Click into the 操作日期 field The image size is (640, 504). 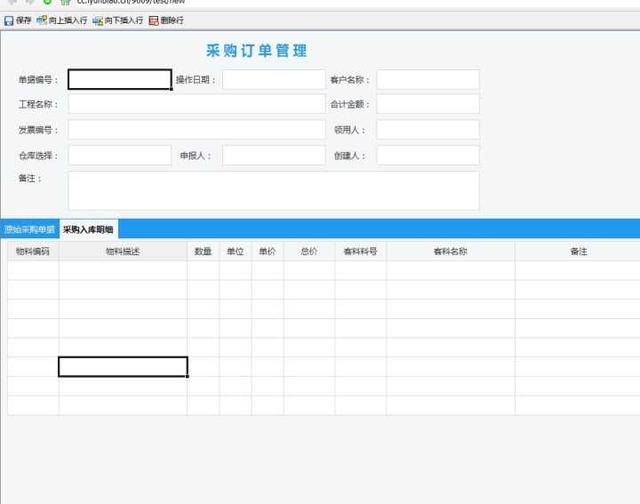[x=273, y=80]
